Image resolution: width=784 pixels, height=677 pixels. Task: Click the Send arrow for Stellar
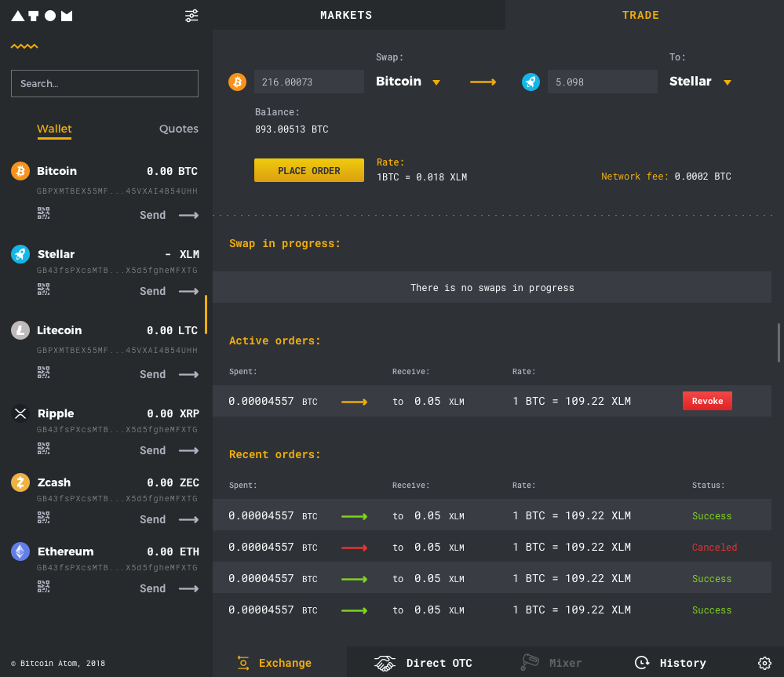[x=189, y=291]
